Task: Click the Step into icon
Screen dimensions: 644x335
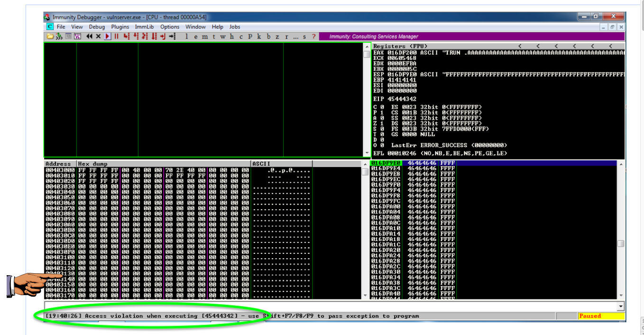Action: tap(126, 36)
